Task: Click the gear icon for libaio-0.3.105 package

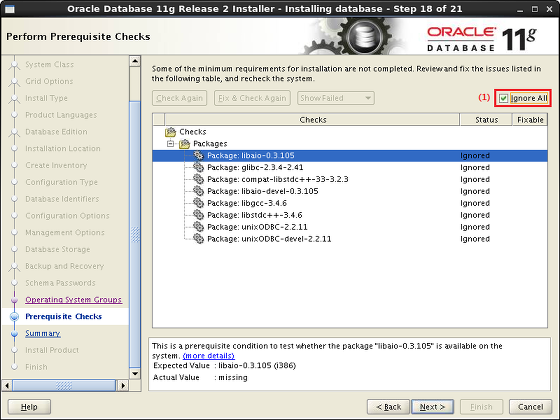Action: pyautogui.click(x=198, y=155)
